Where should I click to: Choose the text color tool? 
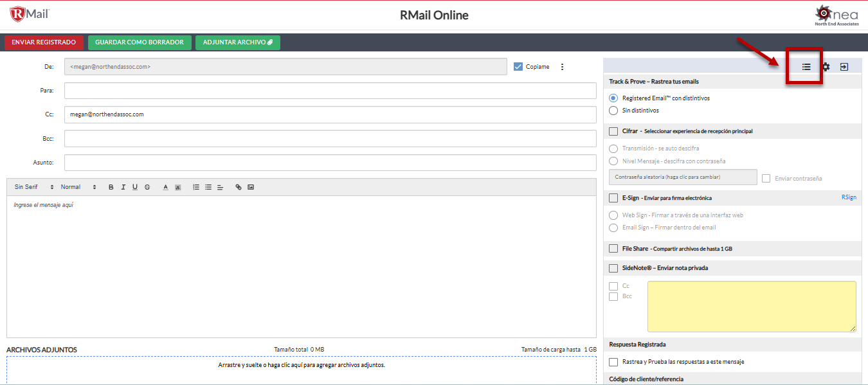[165, 187]
